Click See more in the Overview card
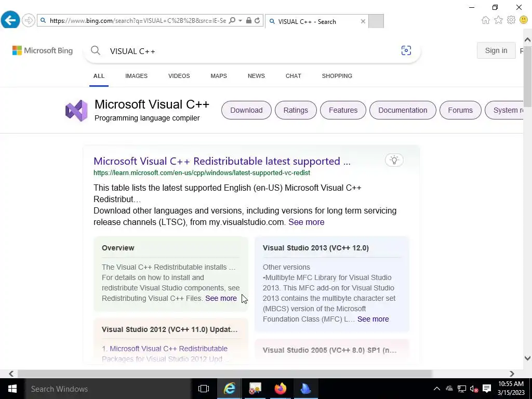Screen dimensions: 532x399 pyautogui.click(x=221, y=298)
